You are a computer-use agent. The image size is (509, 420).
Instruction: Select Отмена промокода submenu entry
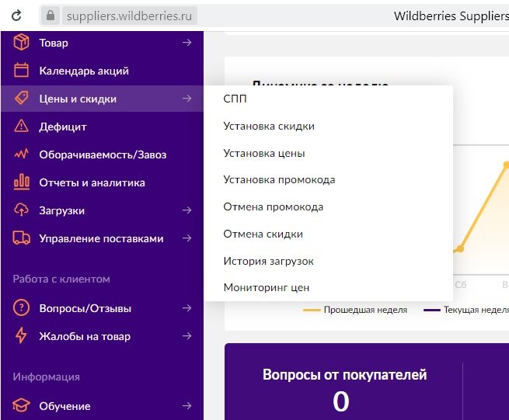[274, 207]
